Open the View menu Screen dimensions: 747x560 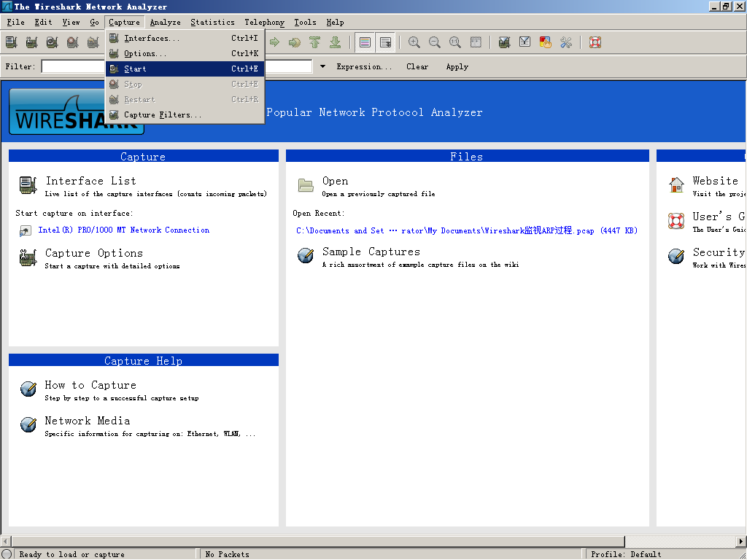[71, 22]
